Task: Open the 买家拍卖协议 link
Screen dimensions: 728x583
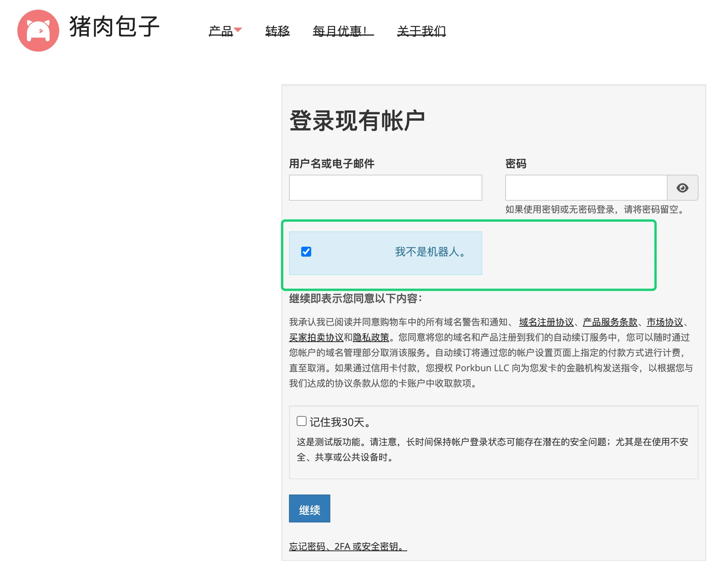Action: [x=316, y=337]
